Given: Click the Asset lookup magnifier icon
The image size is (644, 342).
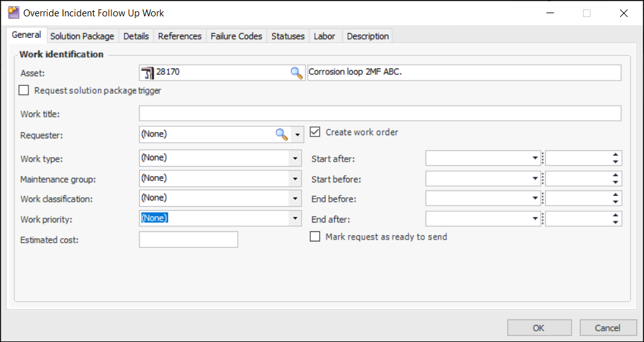Looking at the screenshot, I should 296,72.
